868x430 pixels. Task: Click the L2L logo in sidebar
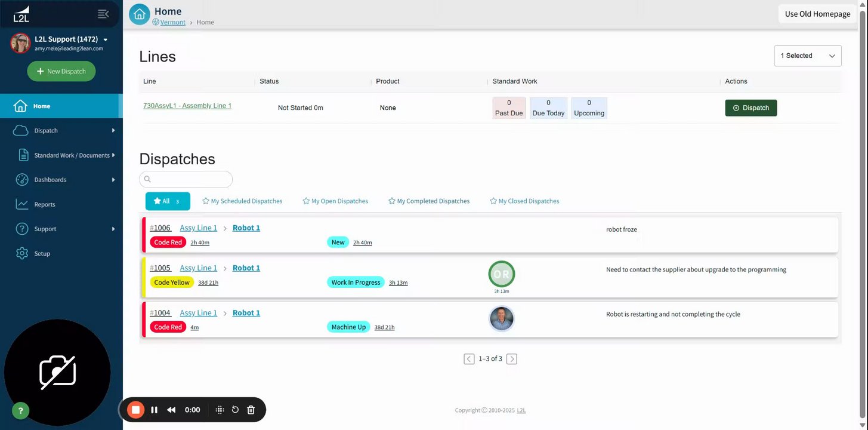(x=21, y=14)
